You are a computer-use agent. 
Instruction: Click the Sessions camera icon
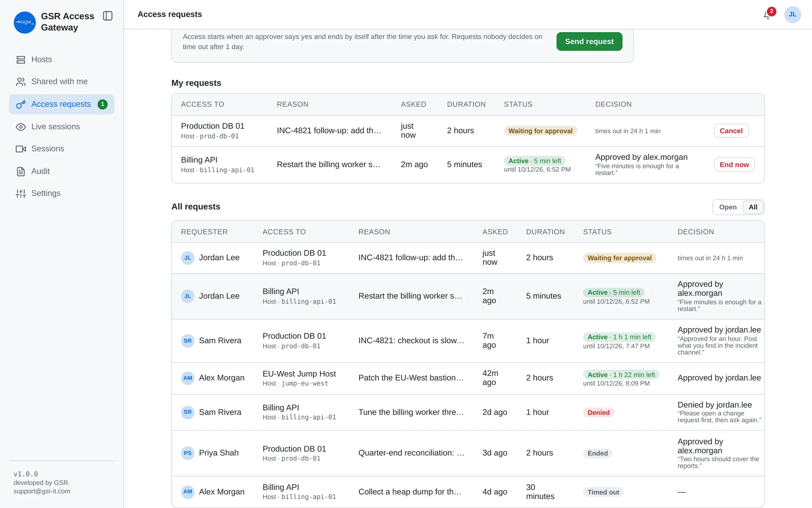21,149
